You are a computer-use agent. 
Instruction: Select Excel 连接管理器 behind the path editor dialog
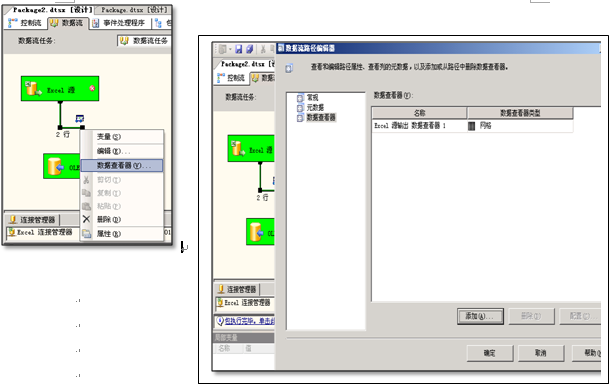[x=245, y=302]
